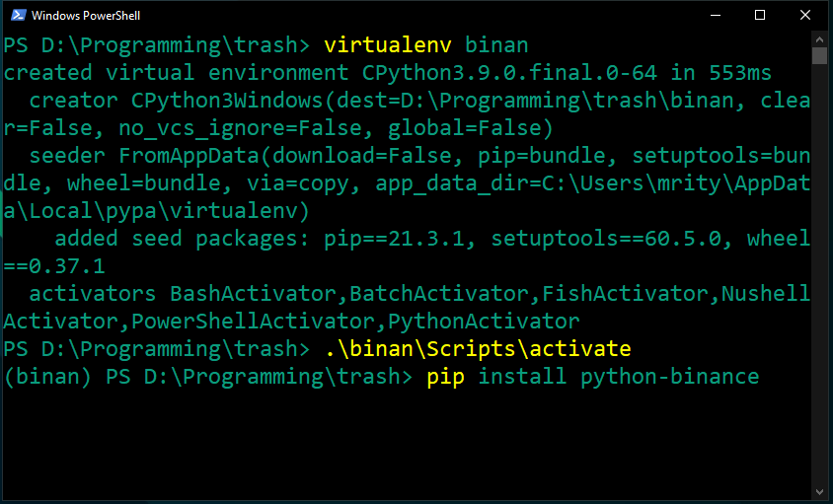Click the "CPython3.9.0.final.0-64" version text
The width and height of the screenshot is (833, 504).
click(x=510, y=73)
